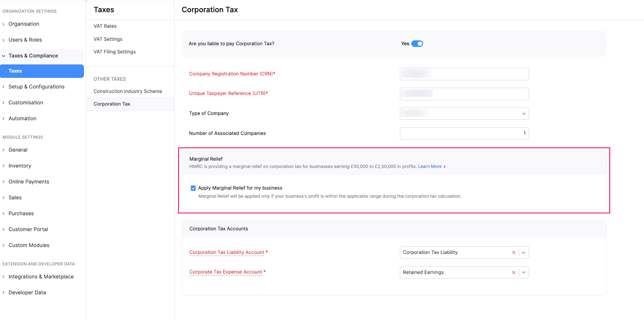Screen dimensions: 644x320
Task: Open Corporation Tax Liability Account dropdown arrow
Action: point(524,253)
